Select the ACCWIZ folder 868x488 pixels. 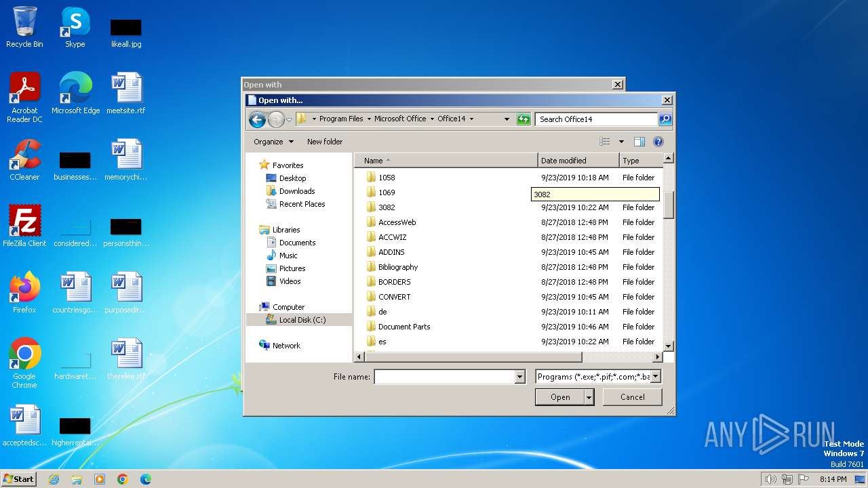392,237
